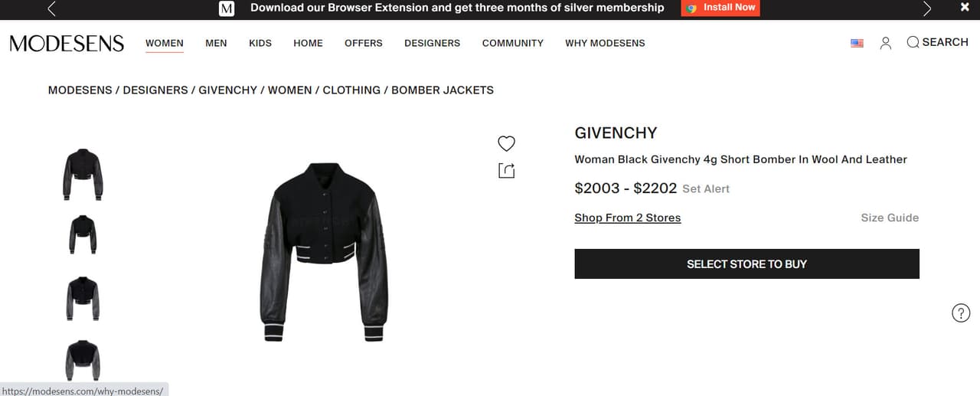This screenshot has height=396, width=980.
Task: Click Set Alert next to price
Action: [x=706, y=188]
